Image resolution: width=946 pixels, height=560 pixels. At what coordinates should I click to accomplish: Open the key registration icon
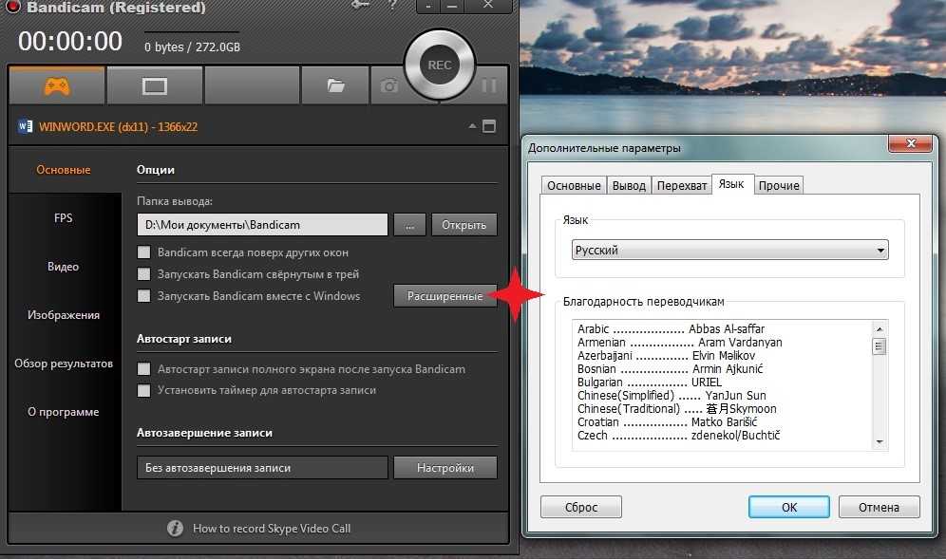click(x=361, y=6)
